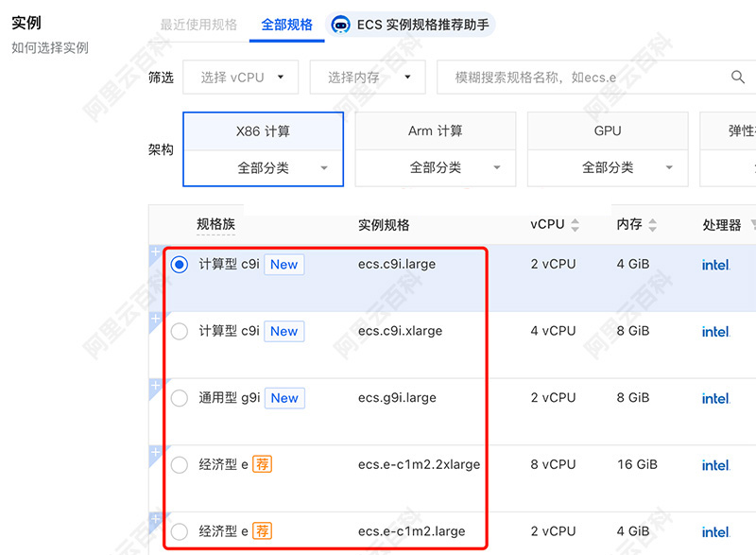756x555 pixels.
Task: Switch to 全部规格 tab
Action: [286, 25]
